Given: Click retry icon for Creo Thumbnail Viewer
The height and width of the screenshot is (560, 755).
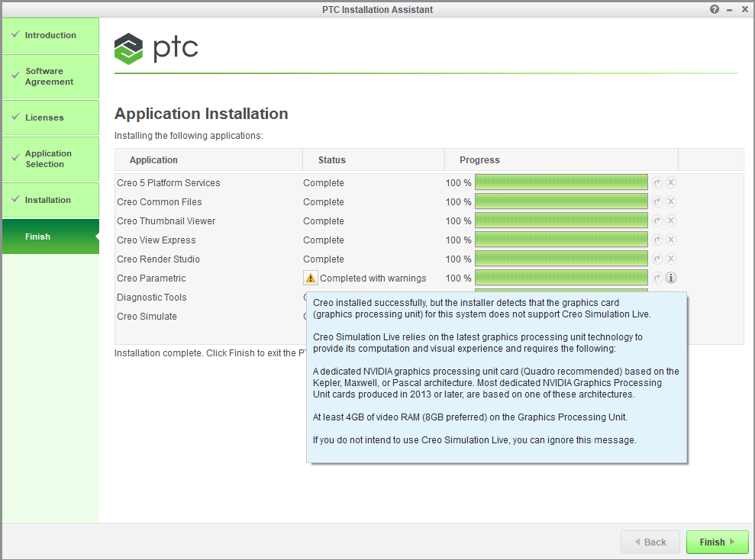Looking at the screenshot, I should tap(657, 220).
